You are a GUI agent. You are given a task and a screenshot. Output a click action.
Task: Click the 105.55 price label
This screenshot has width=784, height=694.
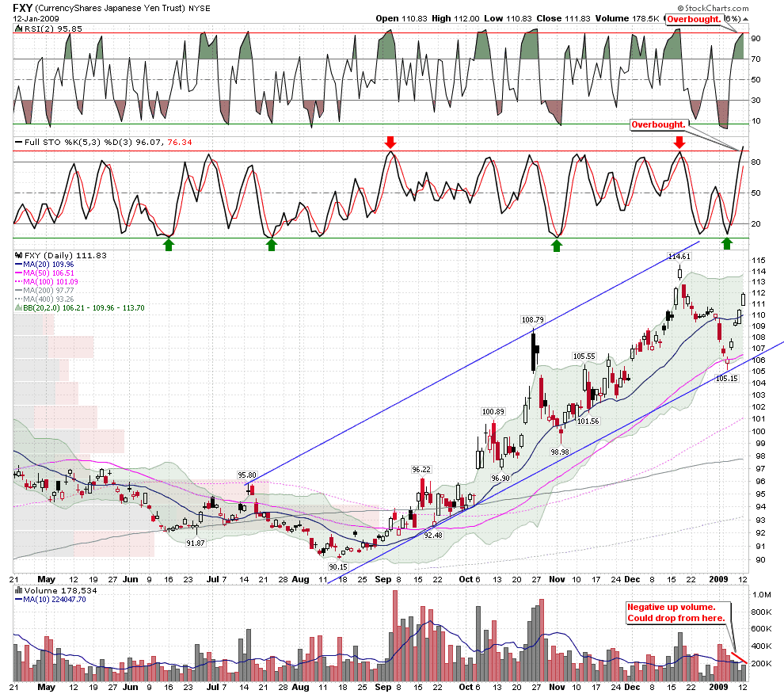pyautogui.click(x=584, y=357)
